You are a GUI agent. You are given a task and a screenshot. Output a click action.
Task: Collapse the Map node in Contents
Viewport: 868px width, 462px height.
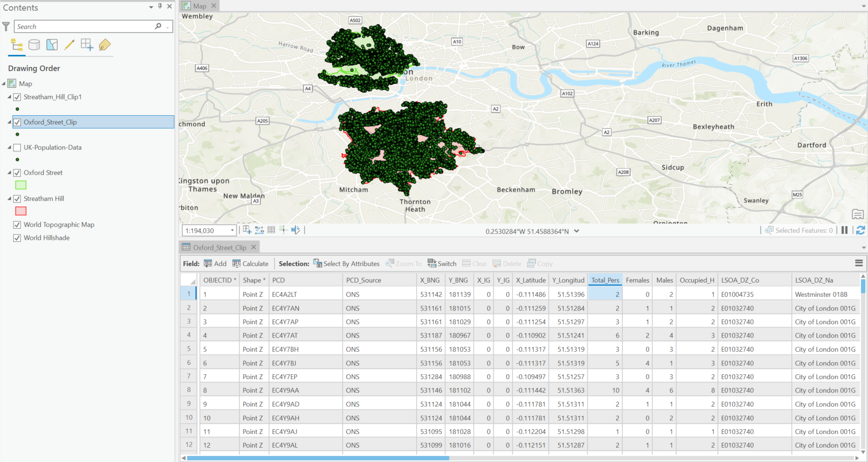pyautogui.click(x=4, y=84)
